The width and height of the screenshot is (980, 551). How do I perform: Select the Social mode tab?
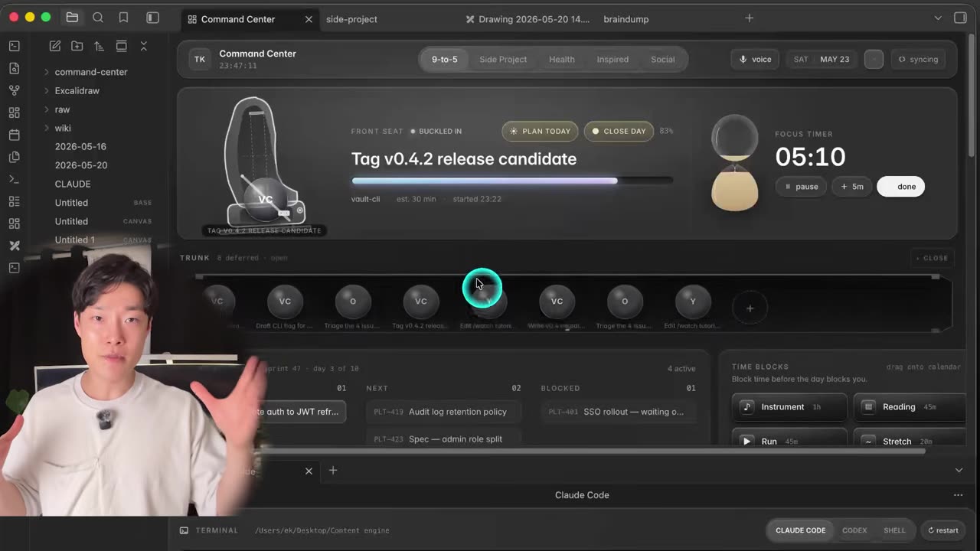(663, 59)
